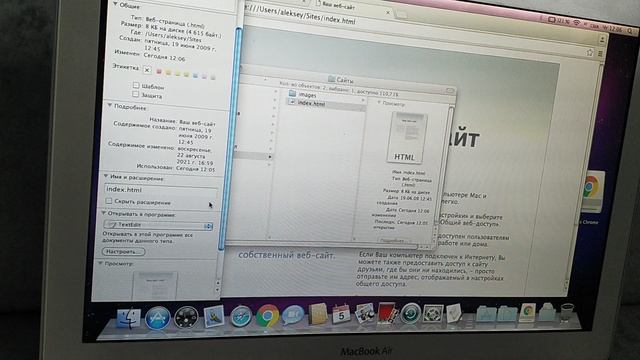Remove label with the X swatch

[147, 70]
